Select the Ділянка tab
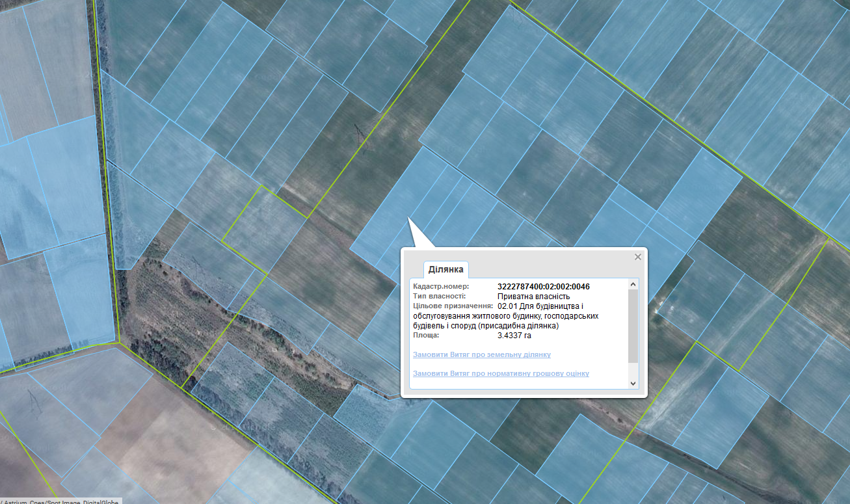This screenshot has width=850, height=504. pos(445,269)
